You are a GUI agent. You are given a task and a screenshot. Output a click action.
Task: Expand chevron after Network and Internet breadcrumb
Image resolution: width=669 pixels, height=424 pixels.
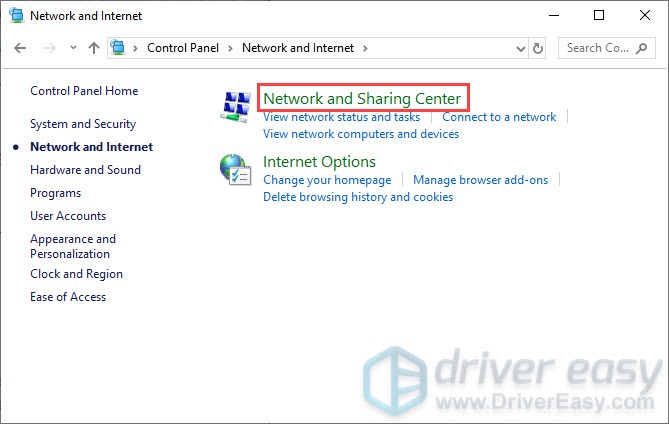click(365, 48)
